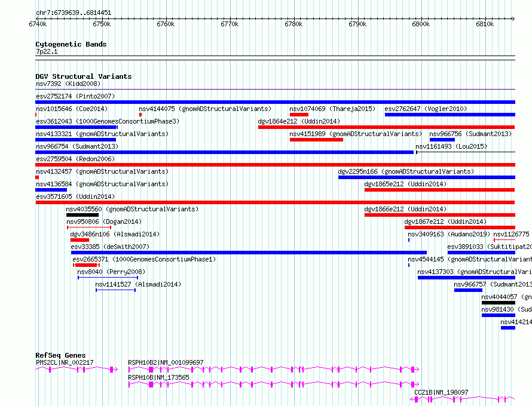The width and height of the screenshot is (532, 406).
Task: Click the black nsv4044057 variant bar
Action: pos(499,303)
